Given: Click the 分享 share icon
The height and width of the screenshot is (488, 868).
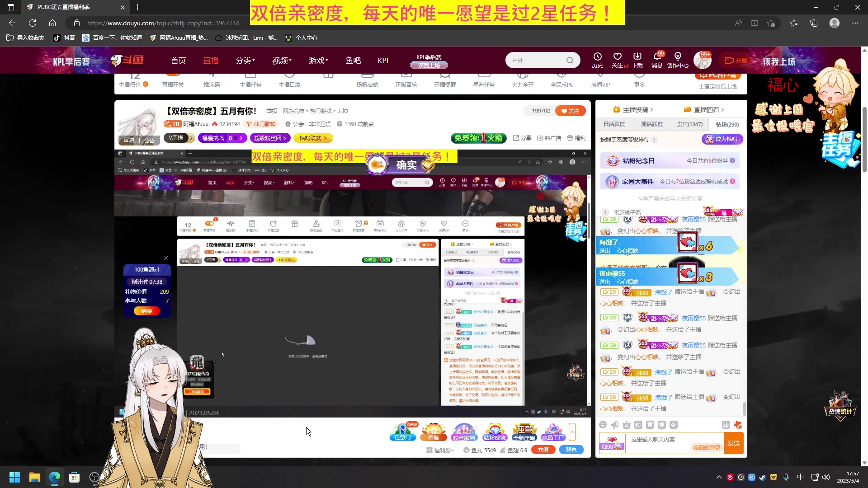Looking at the screenshot, I should pos(522,138).
